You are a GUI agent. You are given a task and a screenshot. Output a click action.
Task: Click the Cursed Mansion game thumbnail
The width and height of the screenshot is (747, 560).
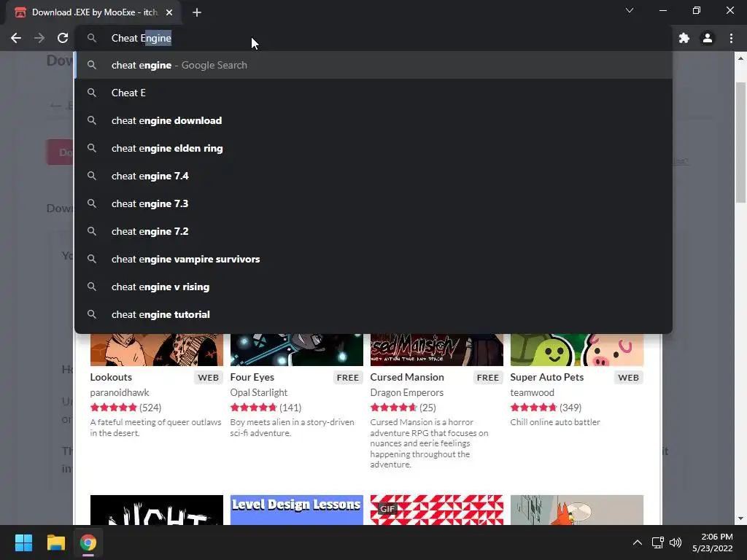click(437, 350)
